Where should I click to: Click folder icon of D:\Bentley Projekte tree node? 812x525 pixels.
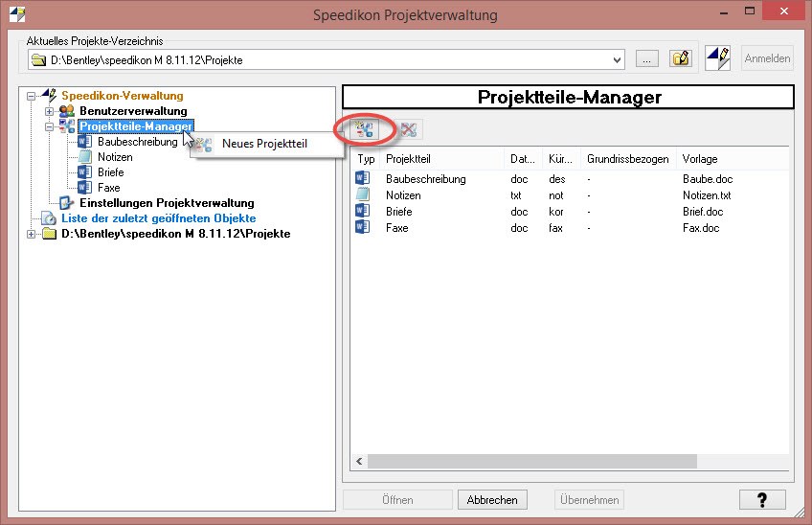pyautogui.click(x=49, y=234)
